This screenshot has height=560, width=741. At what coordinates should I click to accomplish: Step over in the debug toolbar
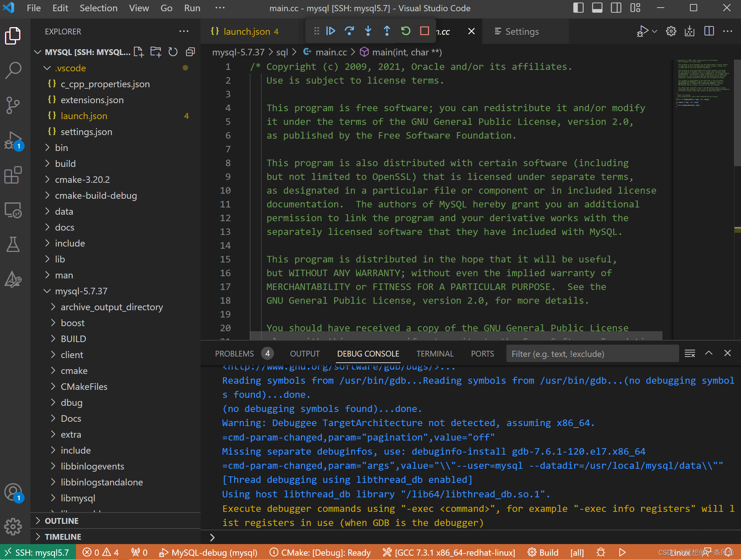(349, 31)
